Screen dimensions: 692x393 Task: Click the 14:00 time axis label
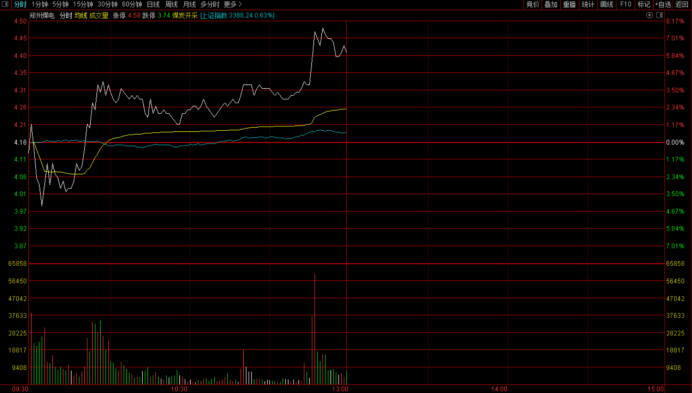tap(499, 389)
